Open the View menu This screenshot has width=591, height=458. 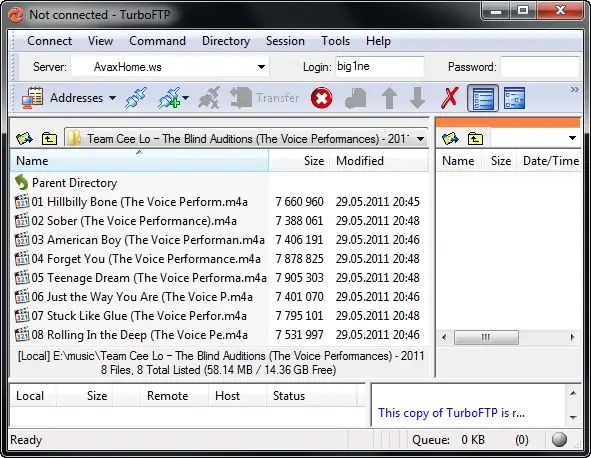click(x=100, y=41)
